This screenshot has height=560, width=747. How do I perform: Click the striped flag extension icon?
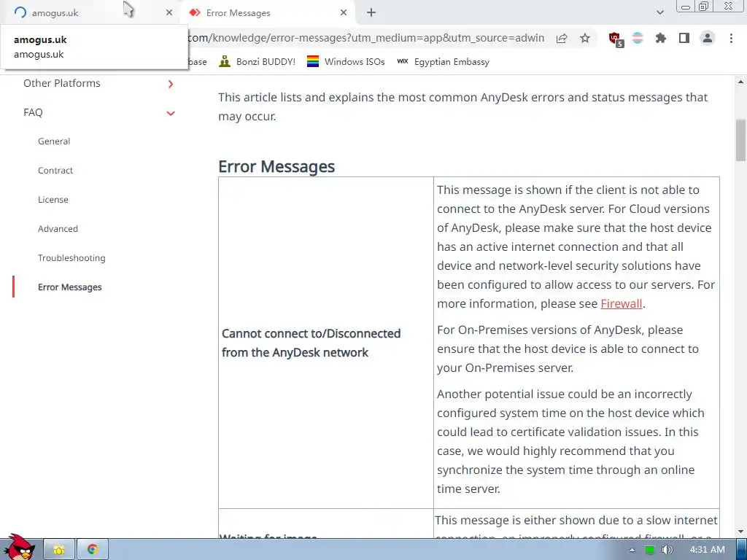click(x=638, y=38)
